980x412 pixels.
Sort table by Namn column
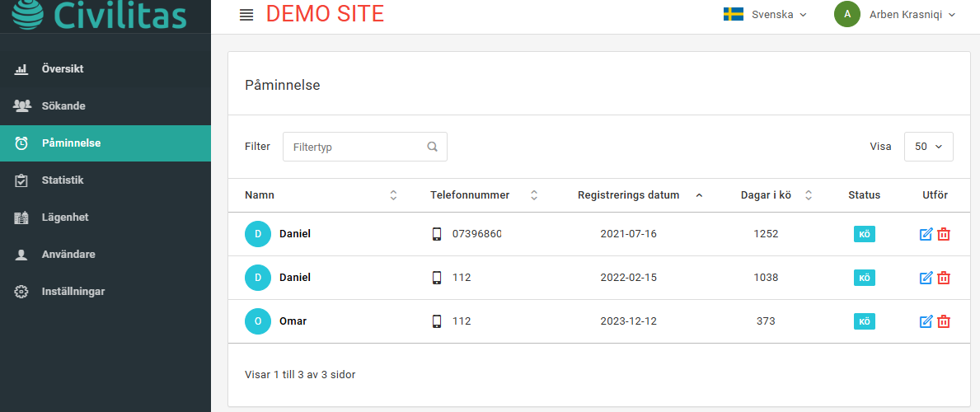click(393, 195)
